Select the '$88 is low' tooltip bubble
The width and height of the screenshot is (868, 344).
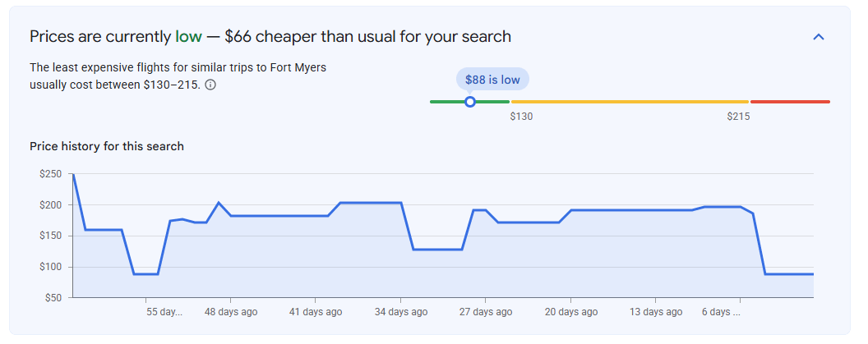pos(492,80)
